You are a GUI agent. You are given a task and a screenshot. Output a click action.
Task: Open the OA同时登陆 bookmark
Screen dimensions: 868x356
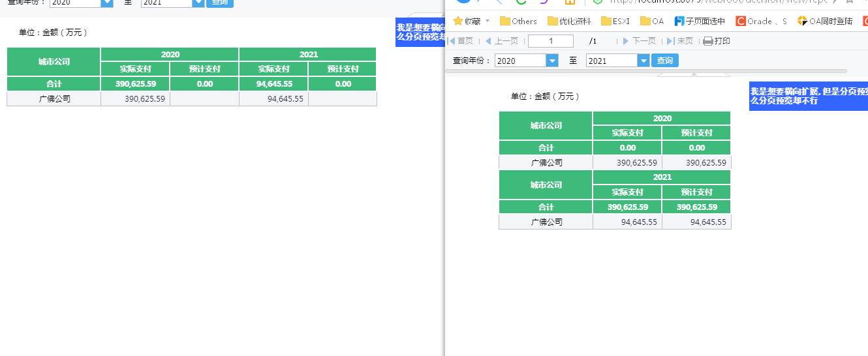(x=825, y=21)
